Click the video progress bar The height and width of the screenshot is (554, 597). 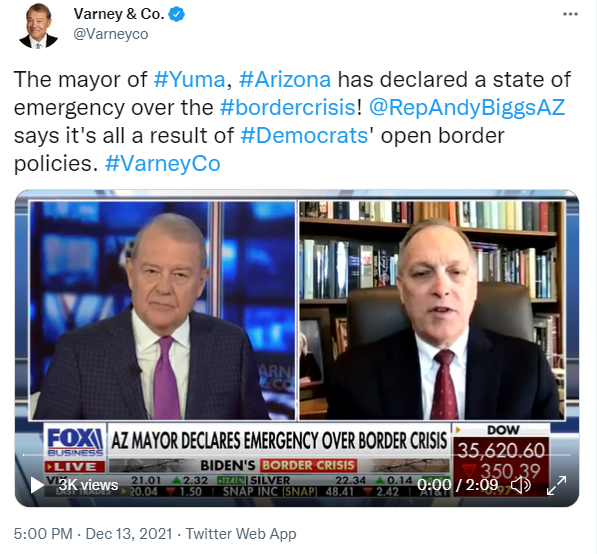point(297,455)
